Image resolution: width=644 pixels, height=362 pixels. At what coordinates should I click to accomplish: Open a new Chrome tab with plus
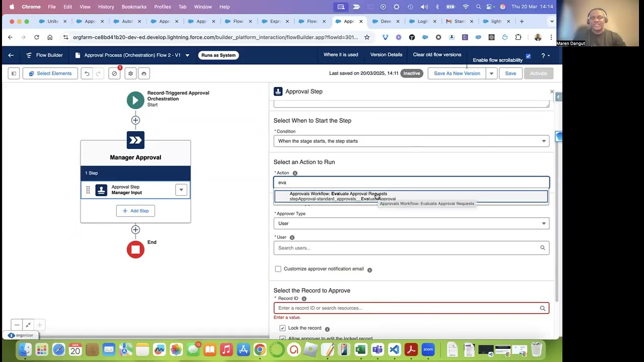522,21
